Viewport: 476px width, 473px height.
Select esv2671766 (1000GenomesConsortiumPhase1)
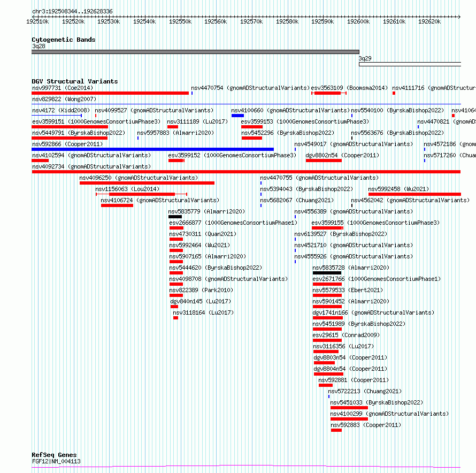coord(377,279)
